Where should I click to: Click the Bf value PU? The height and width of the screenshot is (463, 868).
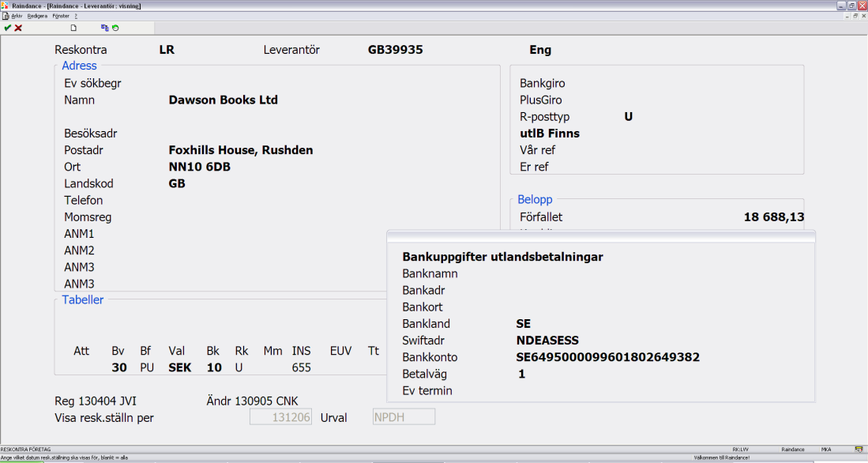(x=147, y=367)
